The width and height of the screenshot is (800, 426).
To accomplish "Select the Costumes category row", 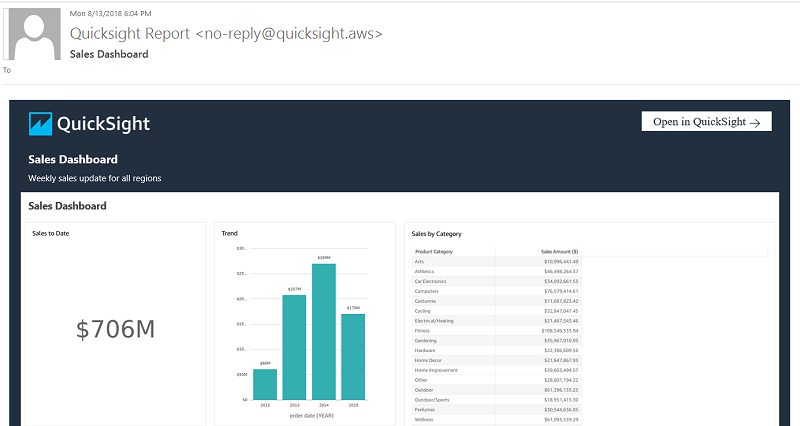I will coord(496,301).
